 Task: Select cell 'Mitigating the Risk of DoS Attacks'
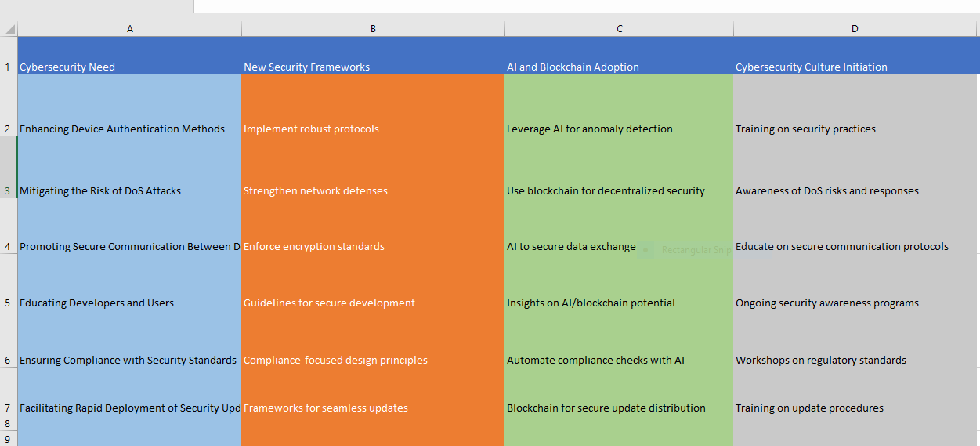129,167
